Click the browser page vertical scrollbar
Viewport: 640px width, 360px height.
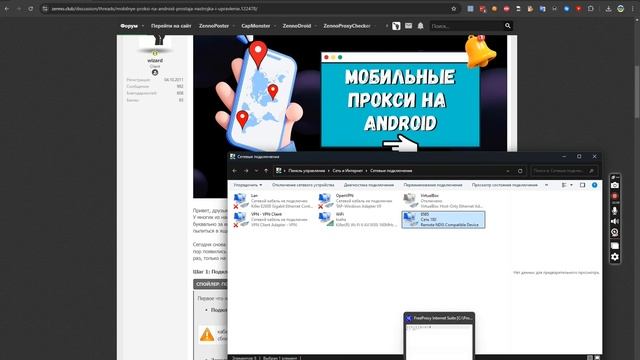636,92
